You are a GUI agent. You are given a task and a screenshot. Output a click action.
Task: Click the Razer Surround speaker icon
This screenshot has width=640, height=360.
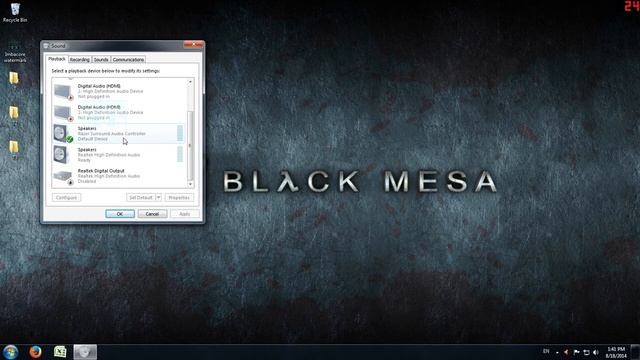[x=63, y=133]
